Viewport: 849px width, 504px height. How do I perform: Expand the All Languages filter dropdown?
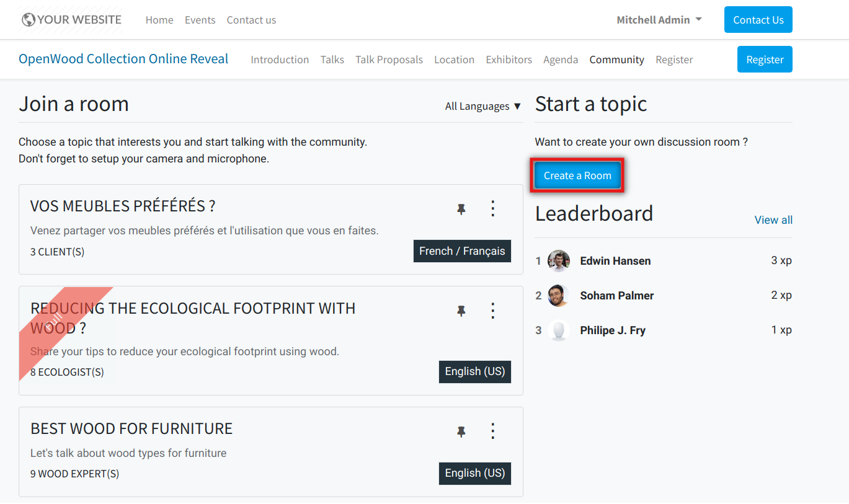pyautogui.click(x=482, y=107)
